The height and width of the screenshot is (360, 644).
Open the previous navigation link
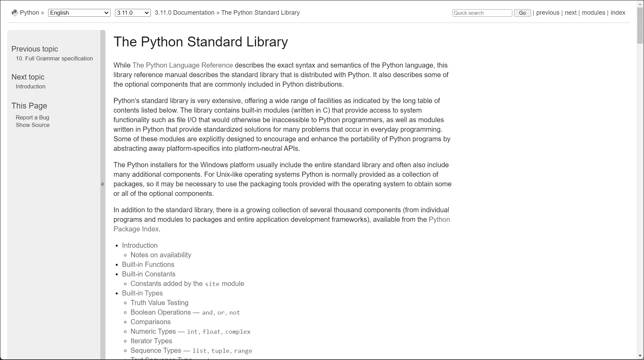click(x=547, y=12)
